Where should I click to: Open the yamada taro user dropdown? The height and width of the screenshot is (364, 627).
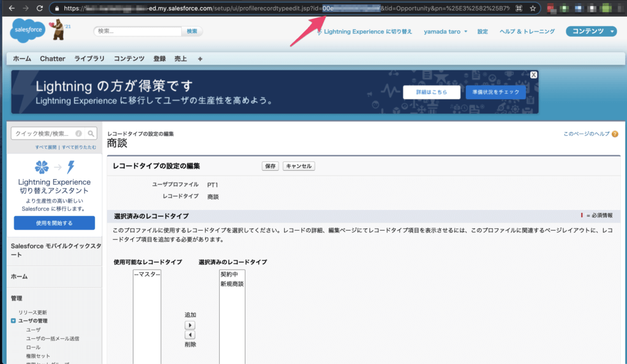pos(445,31)
